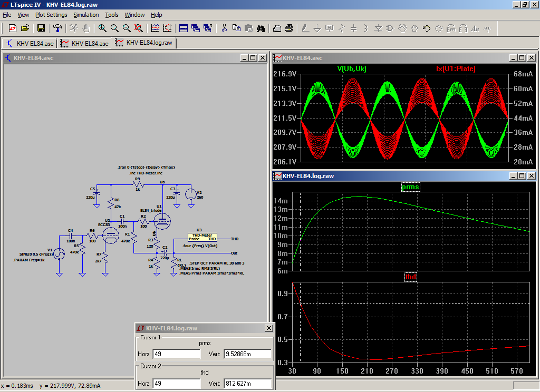Click the New Schematic toolbar icon
This screenshot has height=392, width=540.
point(12,28)
